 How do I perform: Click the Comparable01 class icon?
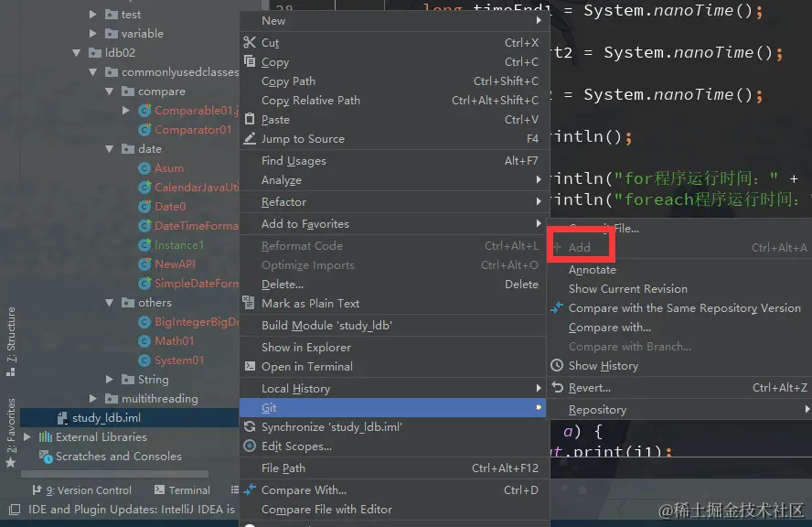[144, 111]
